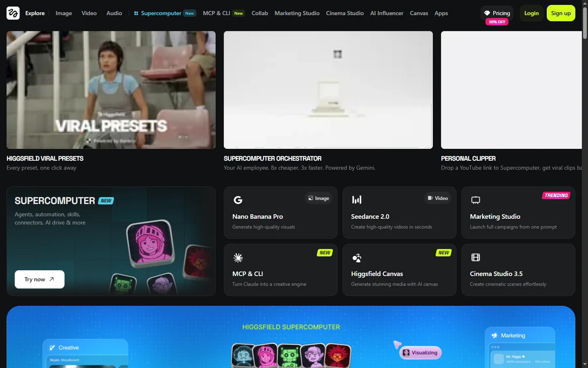The width and height of the screenshot is (588, 368).
Task: Click the NEW badge beside the SUPERCOMPUTER heading
Action: tap(106, 201)
